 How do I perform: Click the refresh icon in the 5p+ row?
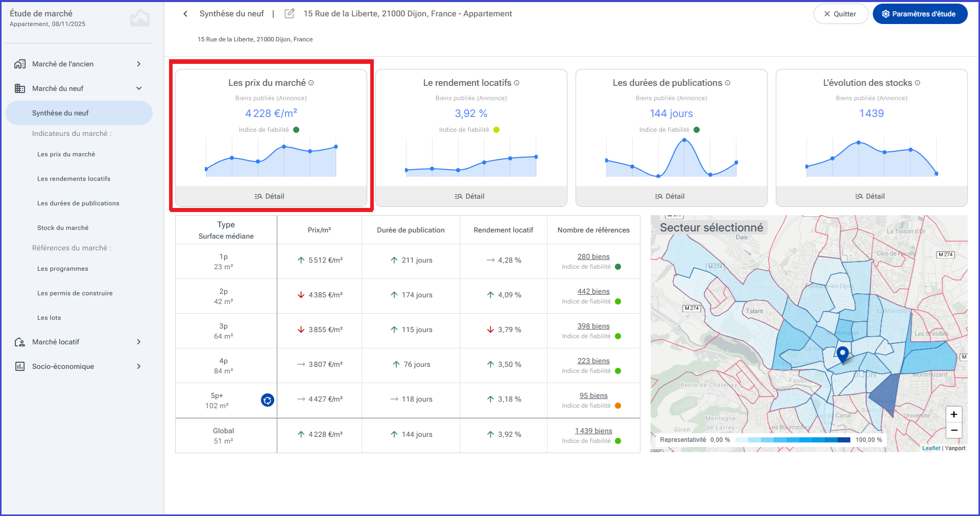(268, 400)
